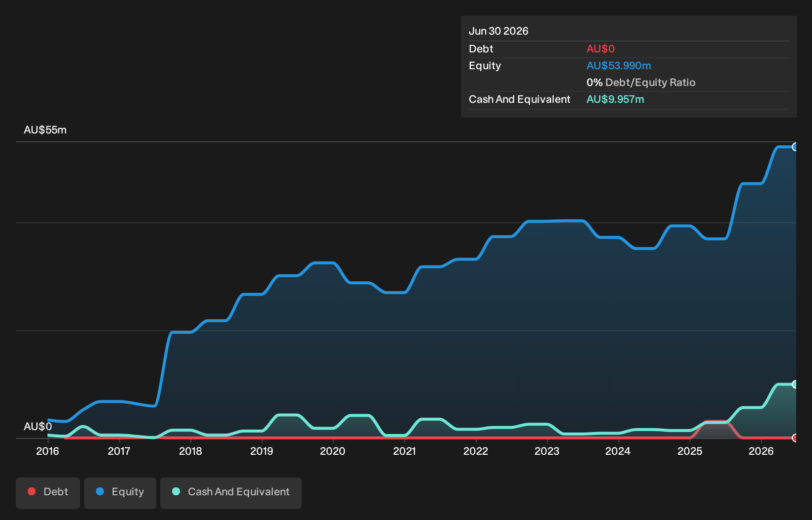Click the Debt row label in tooltip

tap(481, 49)
